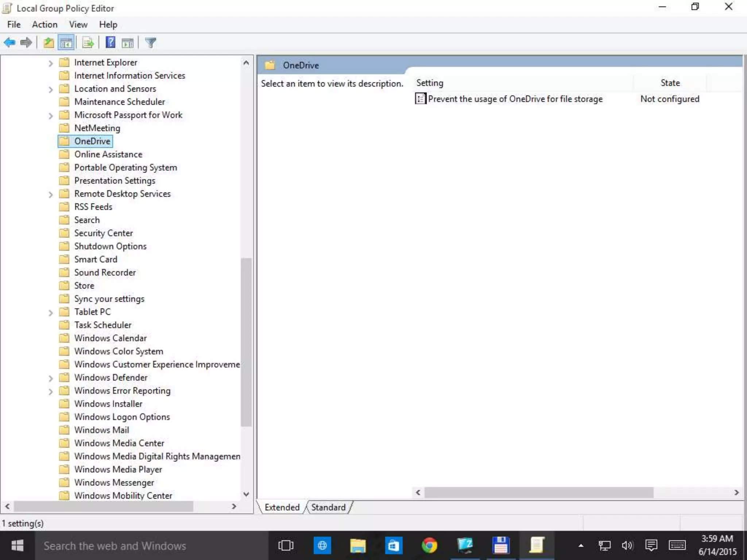
Task: Toggle the Show/Hide Action Pane icon
Action: click(x=128, y=43)
